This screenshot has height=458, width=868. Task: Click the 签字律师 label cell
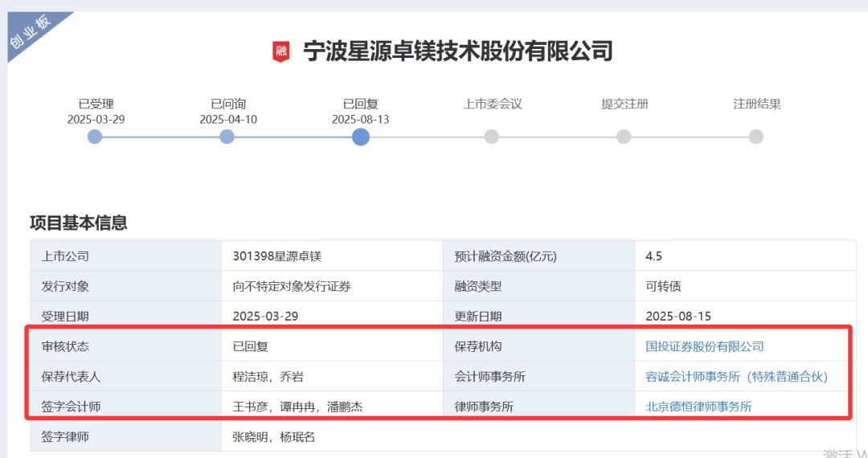click(x=125, y=436)
